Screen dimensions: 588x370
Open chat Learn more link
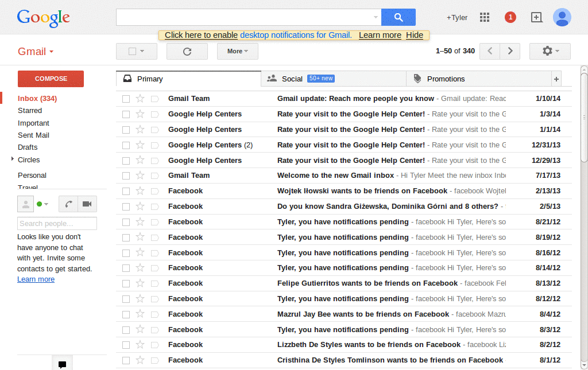(36, 279)
